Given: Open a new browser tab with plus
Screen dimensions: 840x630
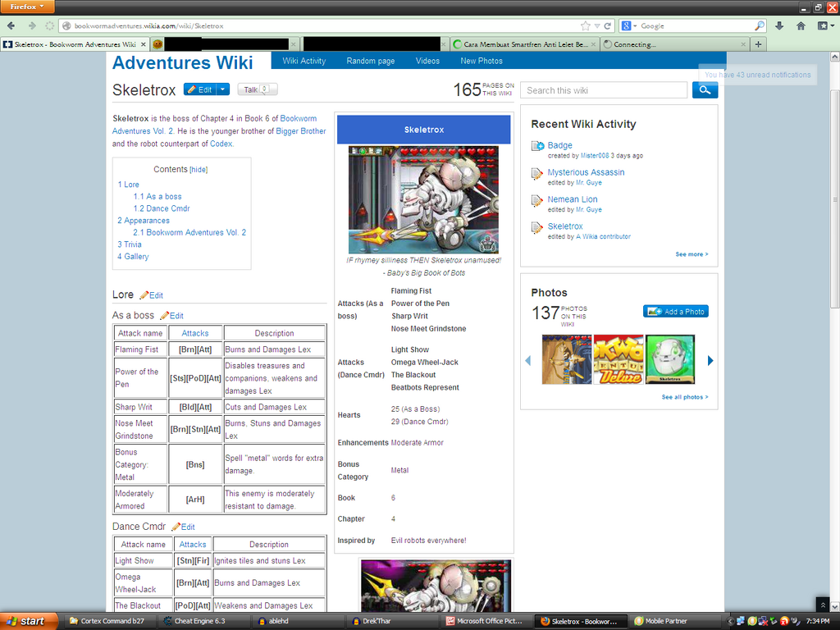Looking at the screenshot, I should 758,44.
